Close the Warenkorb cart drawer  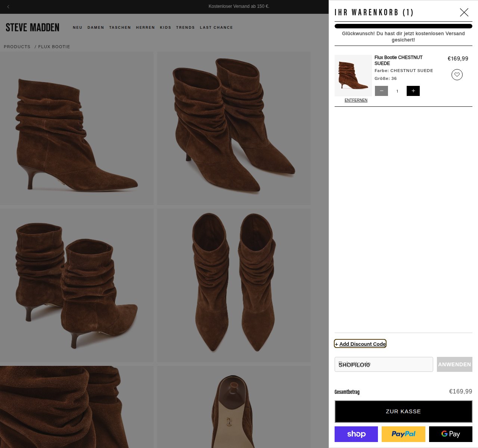pos(464,12)
